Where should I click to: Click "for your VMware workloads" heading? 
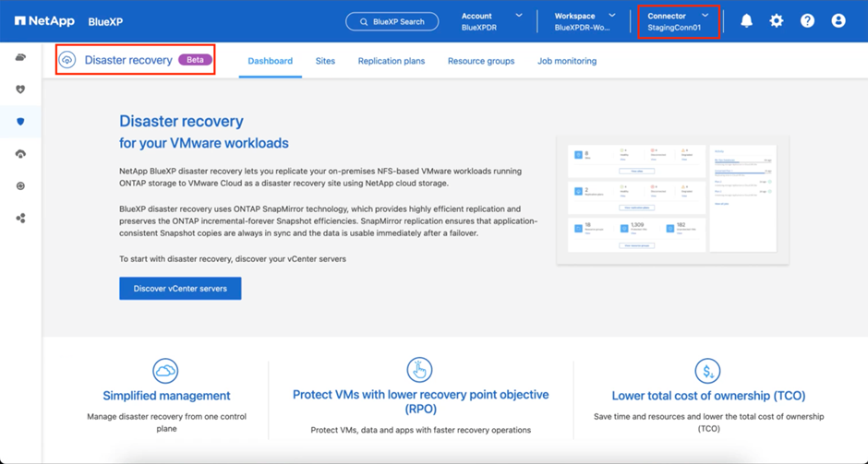[204, 143]
